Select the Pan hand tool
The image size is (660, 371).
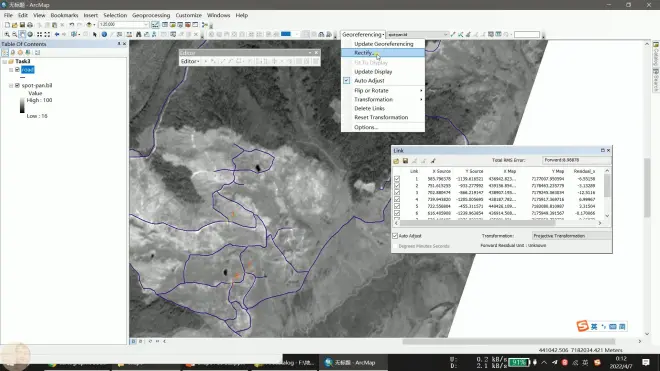(x=22, y=35)
